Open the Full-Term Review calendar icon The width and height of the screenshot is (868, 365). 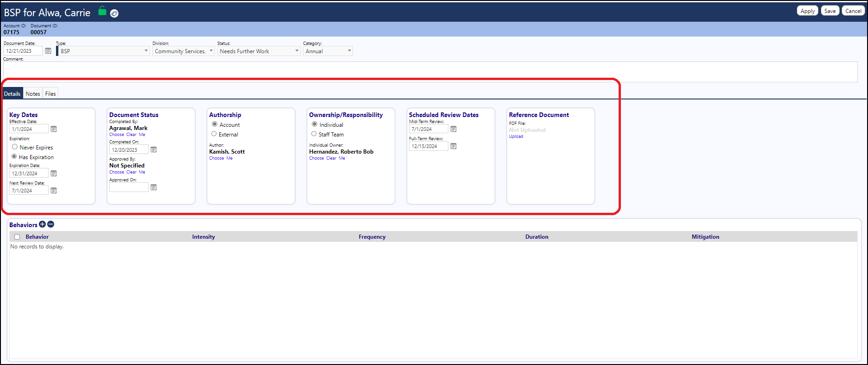453,146
